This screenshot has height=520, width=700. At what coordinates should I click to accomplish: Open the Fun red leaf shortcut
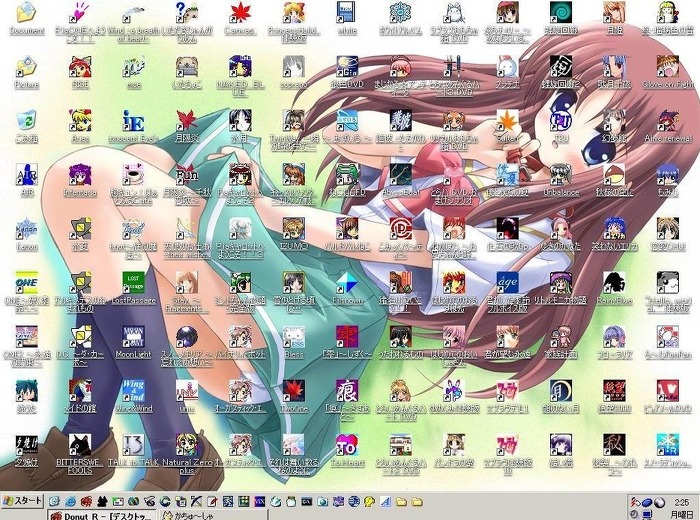187,175
